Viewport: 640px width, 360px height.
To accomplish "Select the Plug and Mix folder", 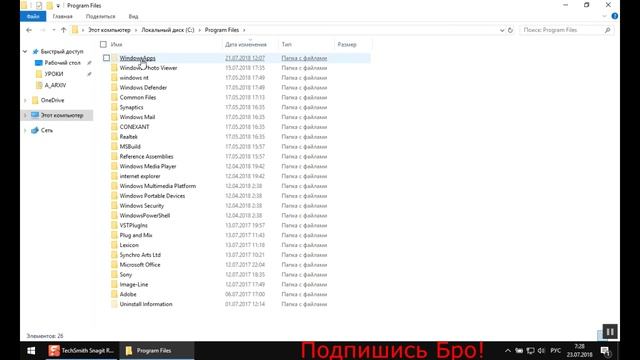I will pos(136,235).
